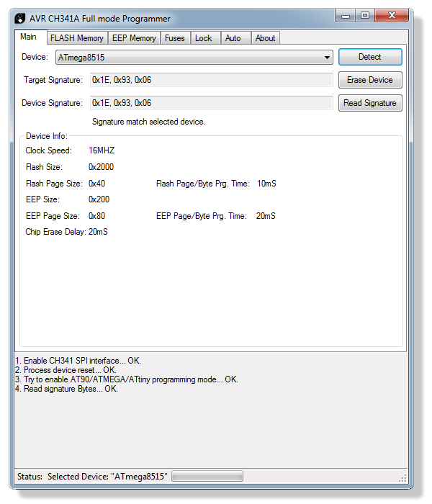Click the AVR programmer app icon in title bar
The width and height of the screenshot is (432, 504).
pos(19,18)
